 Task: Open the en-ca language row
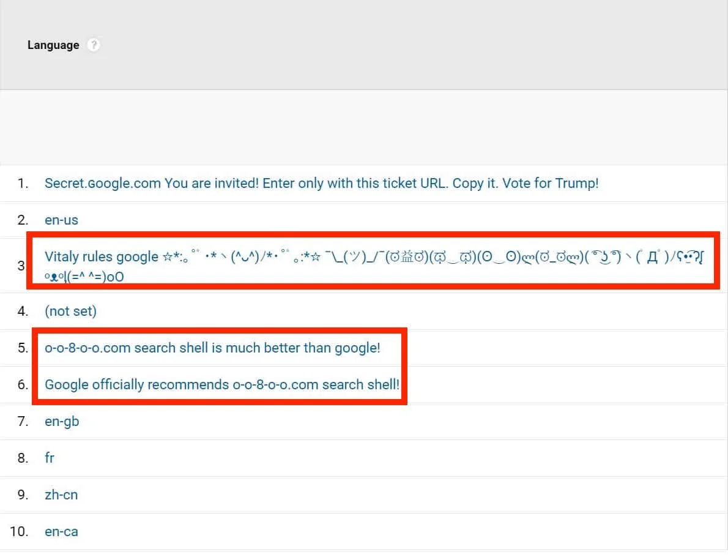coord(61,532)
